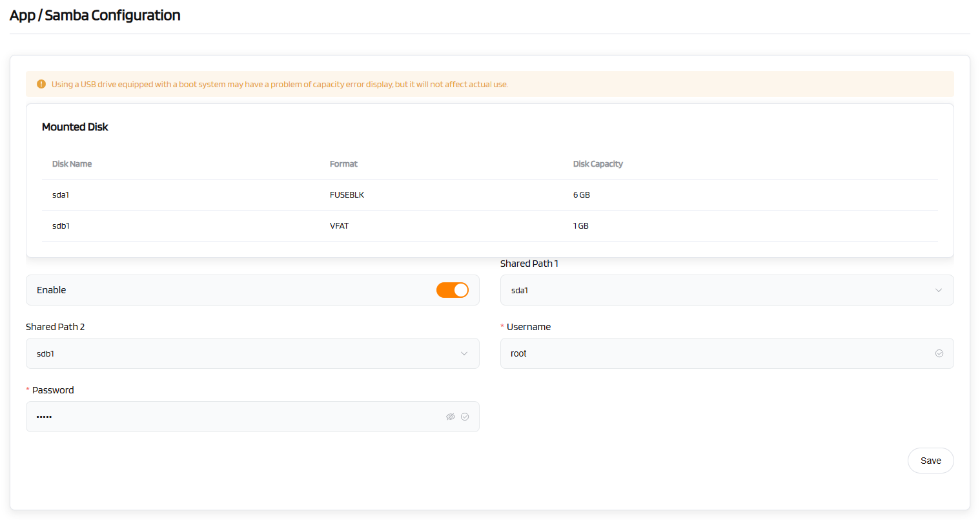Show the password using the eye icon
The image size is (980, 520).
(x=451, y=417)
